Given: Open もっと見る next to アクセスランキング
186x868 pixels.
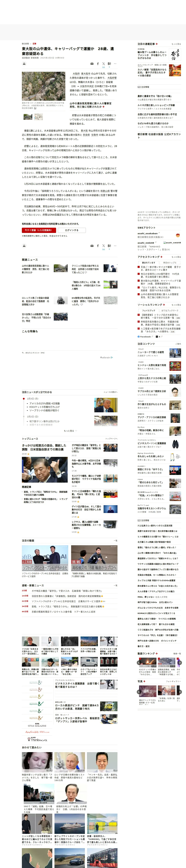Looking at the screenshot, I should (x=176, y=257).
